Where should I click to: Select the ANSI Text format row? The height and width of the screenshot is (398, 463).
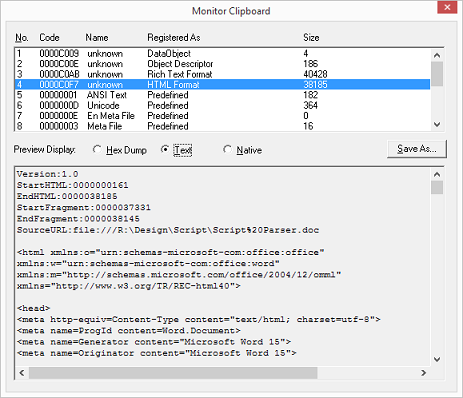pos(222,95)
